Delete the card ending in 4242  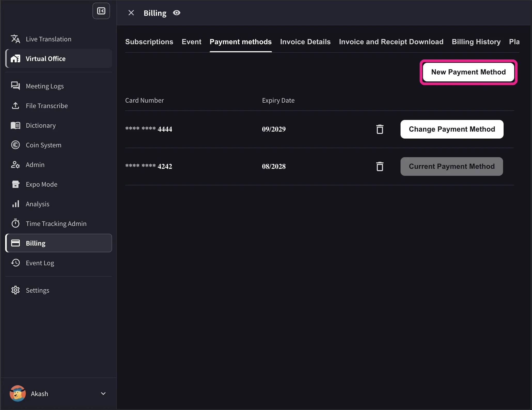point(380,166)
